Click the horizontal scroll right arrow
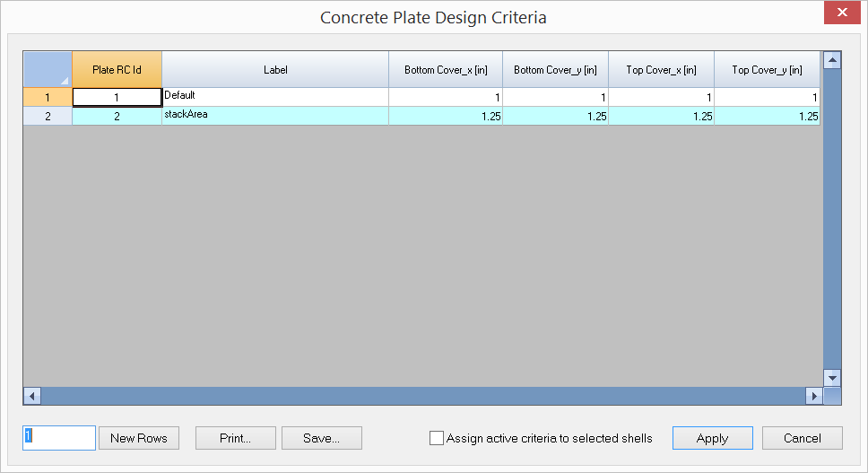 pos(814,396)
